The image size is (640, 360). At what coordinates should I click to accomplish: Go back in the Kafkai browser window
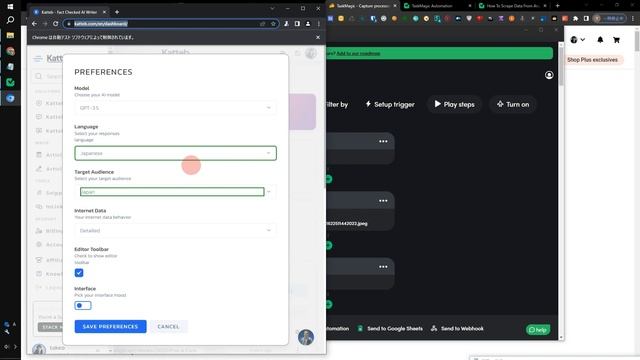[x=35, y=24]
